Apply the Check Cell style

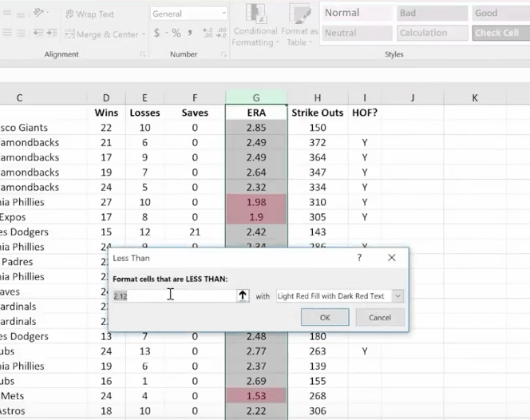click(498, 33)
